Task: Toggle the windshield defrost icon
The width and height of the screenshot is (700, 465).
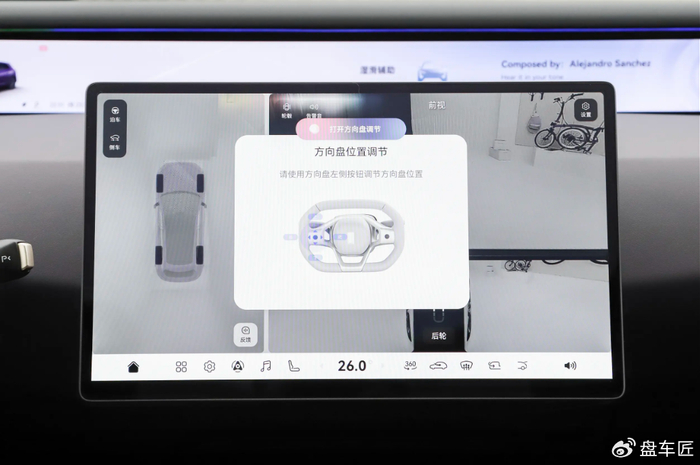Action: [466, 366]
